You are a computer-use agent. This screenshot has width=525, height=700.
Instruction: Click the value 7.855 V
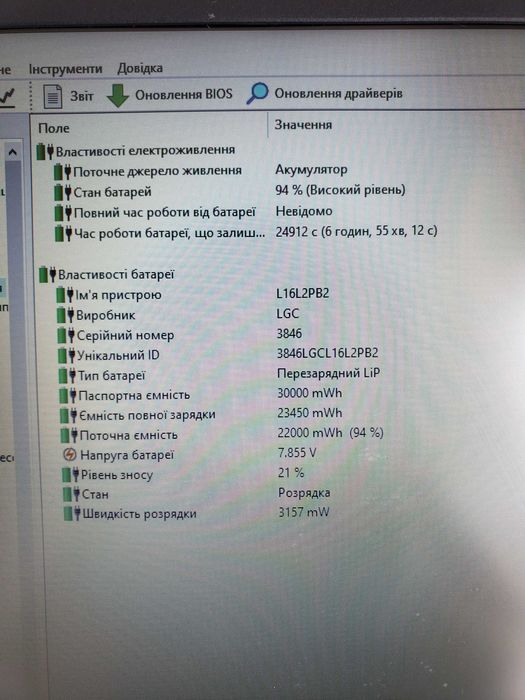(297, 453)
